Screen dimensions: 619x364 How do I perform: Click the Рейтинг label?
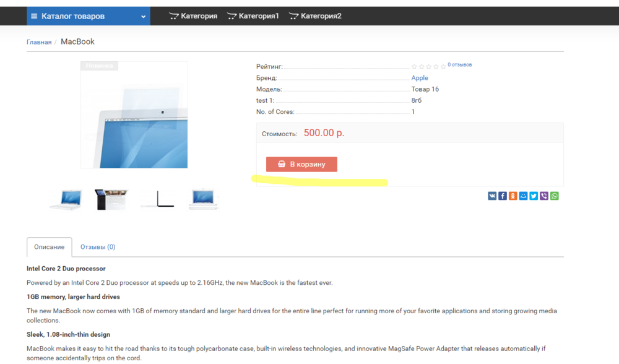269,67
